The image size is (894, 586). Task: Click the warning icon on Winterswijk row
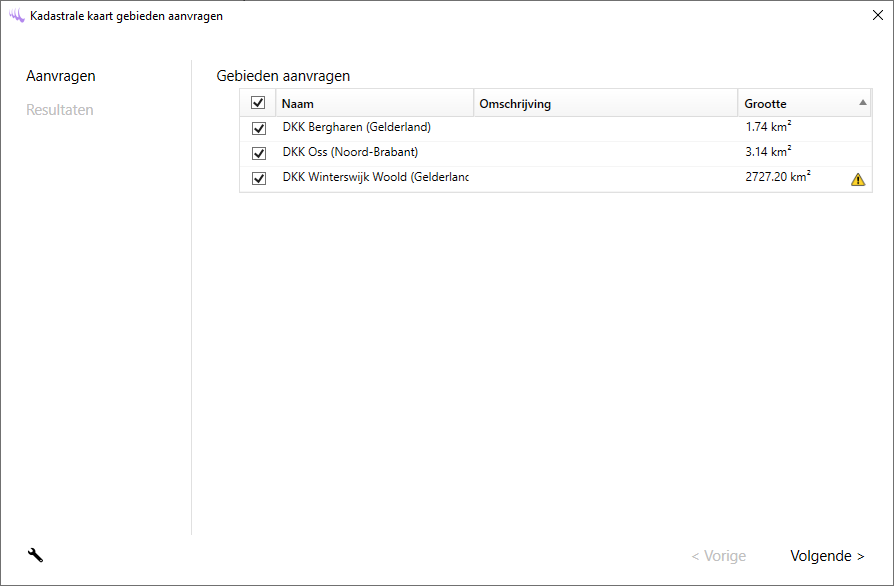coord(857,180)
